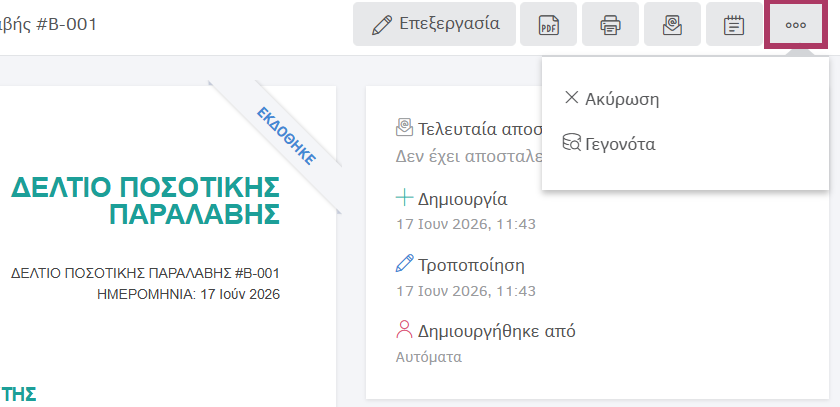Select the Δημιουργήθηκε από label

[497, 331]
